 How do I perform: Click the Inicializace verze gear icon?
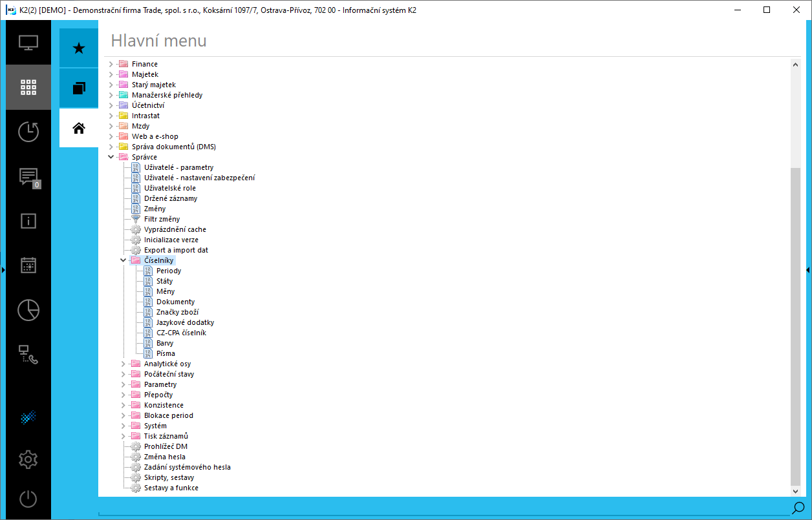[x=136, y=240]
